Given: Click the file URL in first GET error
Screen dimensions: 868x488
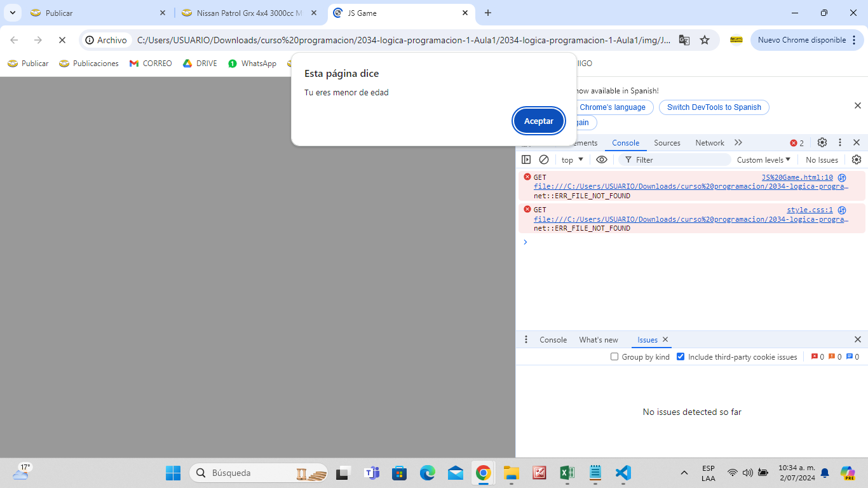Looking at the screenshot, I should (x=691, y=186).
